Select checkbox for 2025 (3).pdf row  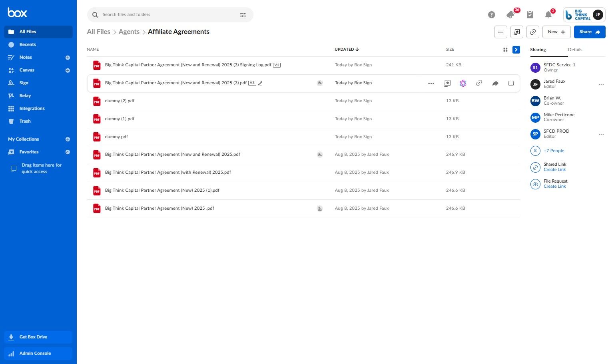point(511,84)
